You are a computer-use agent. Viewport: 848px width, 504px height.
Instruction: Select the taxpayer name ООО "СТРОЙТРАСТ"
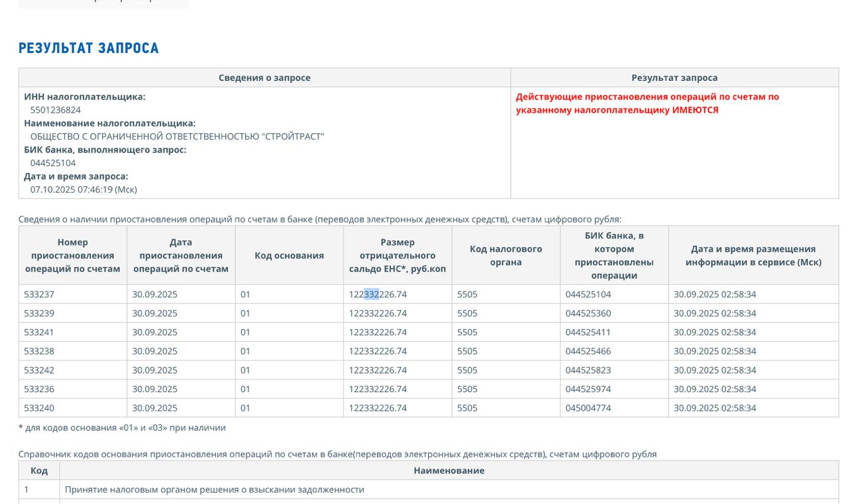coord(177,136)
